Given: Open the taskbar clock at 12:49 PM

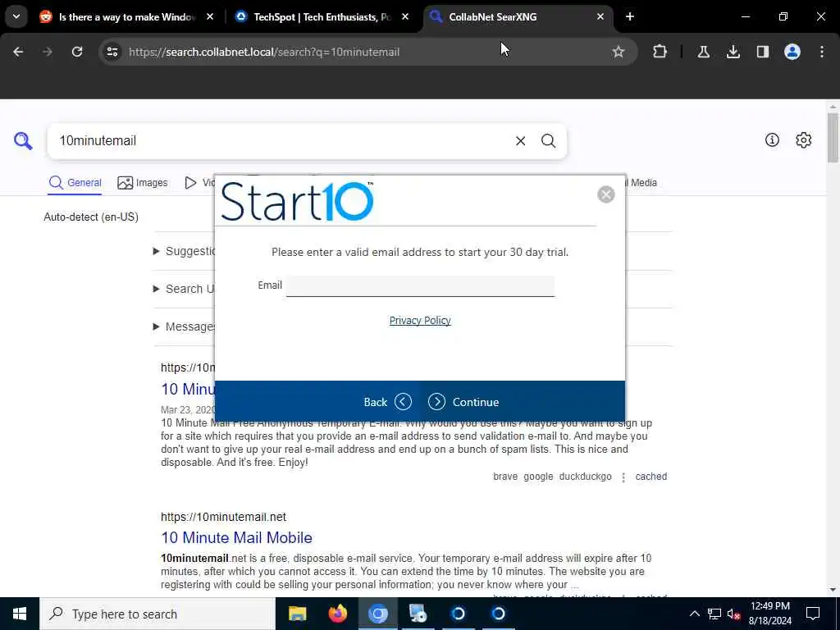Looking at the screenshot, I should point(769,614).
